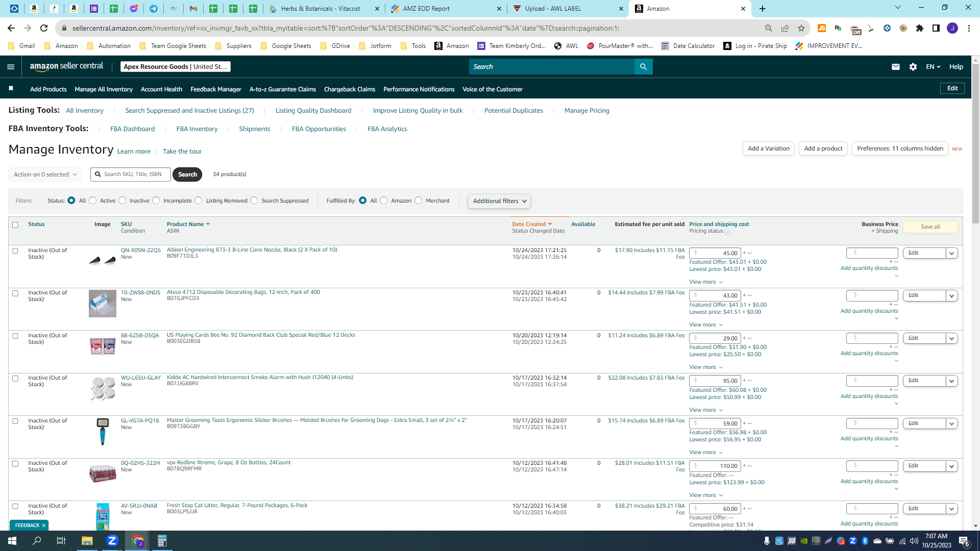The height and width of the screenshot is (551, 980).
Task: Switch to the Herbs & Botanicals - Vitacost tab
Action: click(x=324, y=9)
